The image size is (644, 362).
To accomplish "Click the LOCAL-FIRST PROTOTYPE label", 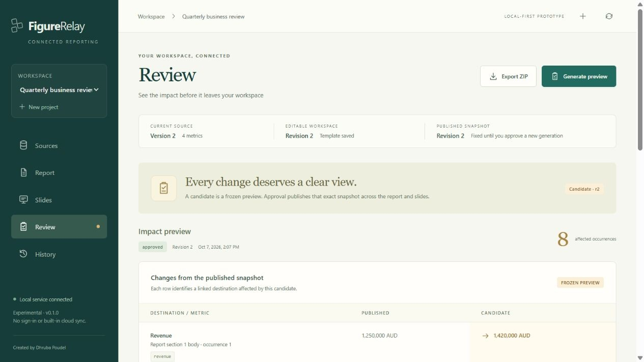I will pos(534,16).
